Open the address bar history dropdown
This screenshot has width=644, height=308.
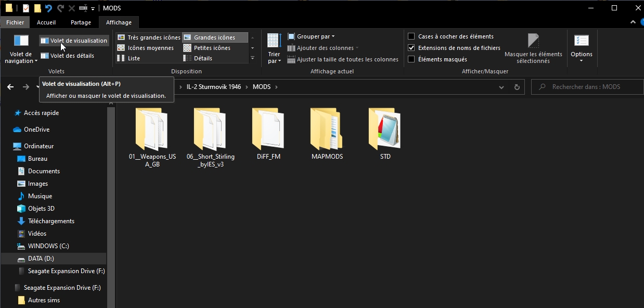pyautogui.click(x=503, y=87)
